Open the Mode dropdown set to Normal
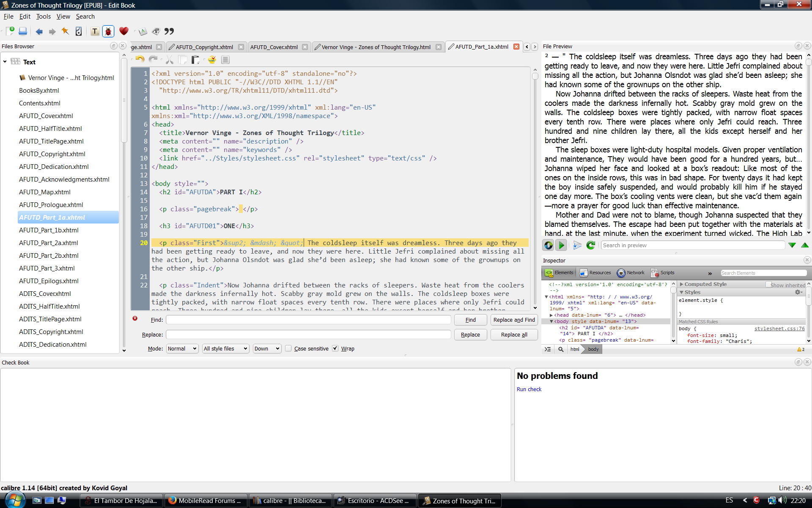Viewport: 812px width, 508px height. click(x=182, y=348)
